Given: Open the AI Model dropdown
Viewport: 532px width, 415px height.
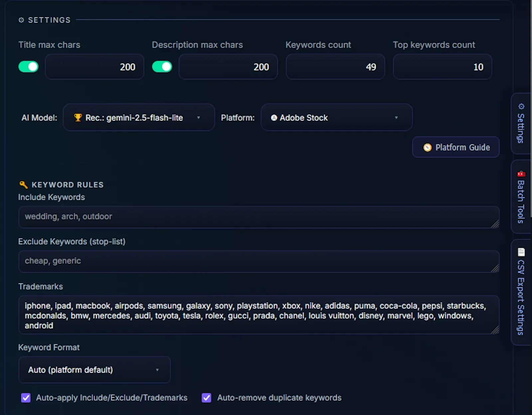Looking at the screenshot, I should (x=139, y=117).
